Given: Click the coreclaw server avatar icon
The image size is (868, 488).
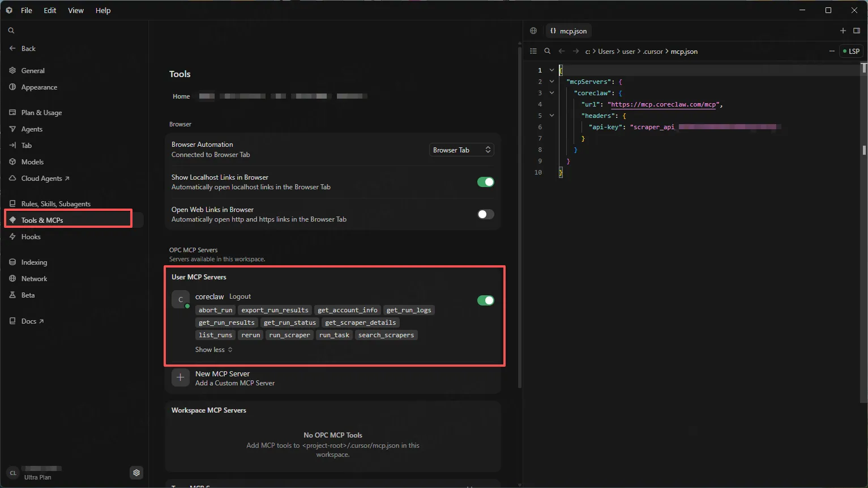Looking at the screenshot, I should click(x=181, y=299).
